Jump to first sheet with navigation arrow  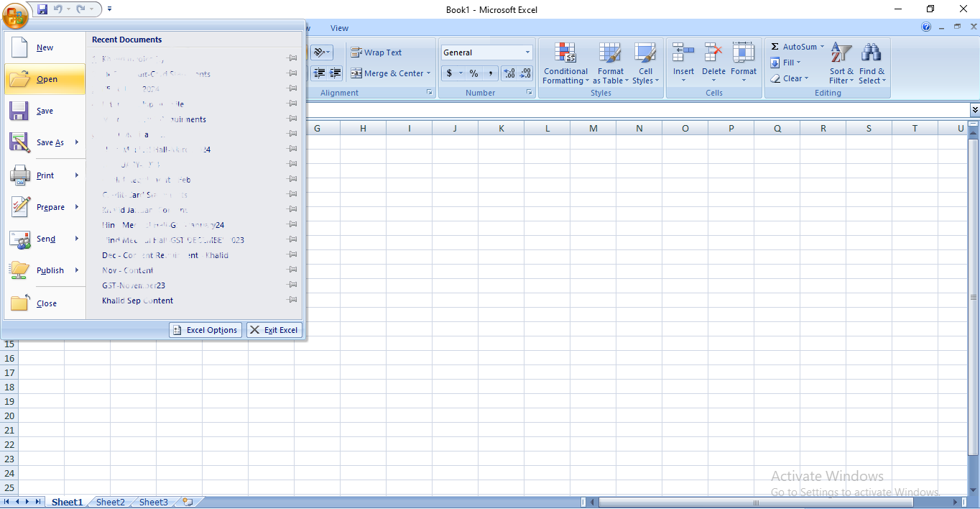point(8,502)
